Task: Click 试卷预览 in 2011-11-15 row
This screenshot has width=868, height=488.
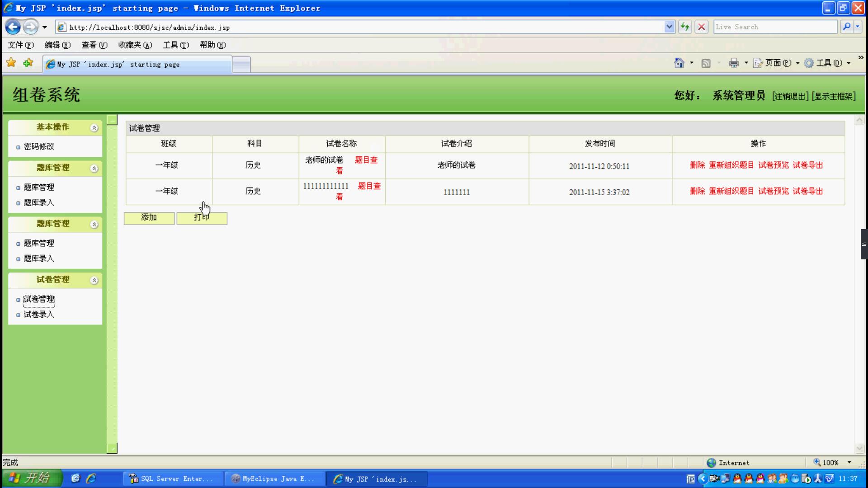Action: pos(773,191)
